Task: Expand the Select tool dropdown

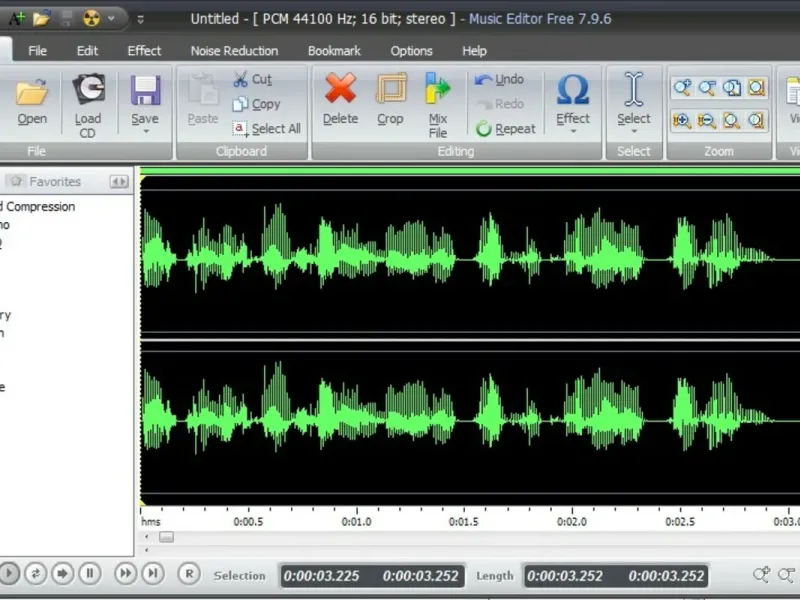Action: (x=633, y=131)
